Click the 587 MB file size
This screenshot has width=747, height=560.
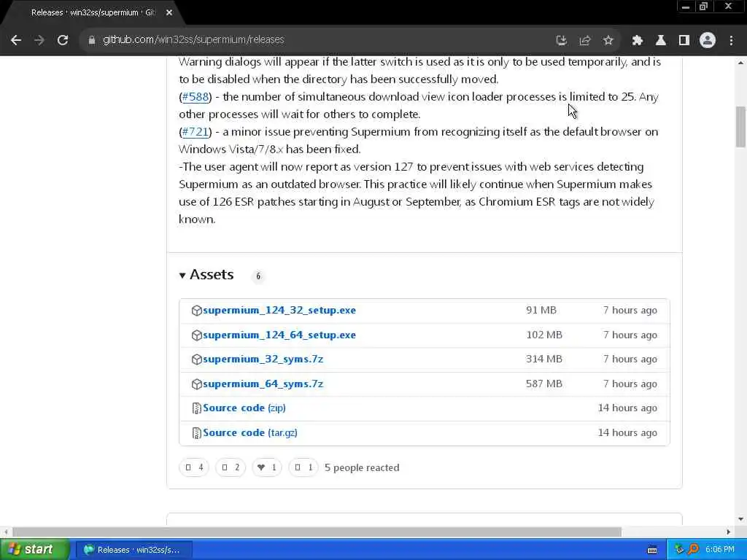[x=544, y=384]
